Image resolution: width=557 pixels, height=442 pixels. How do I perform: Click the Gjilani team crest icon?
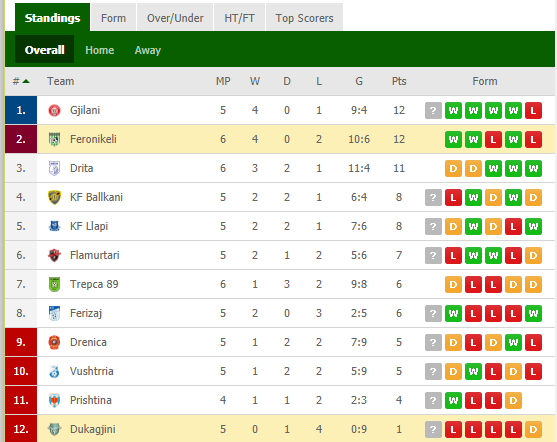(54, 110)
